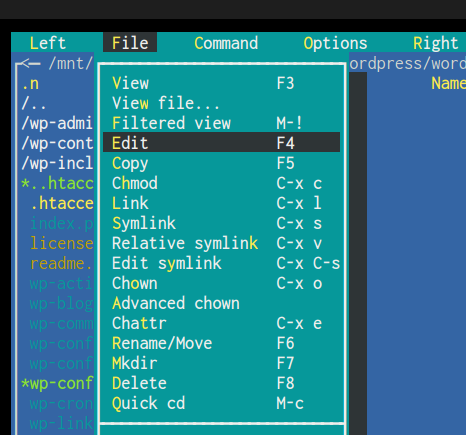
Task: Select Relative symlink entry
Action: pyautogui.click(x=222, y=243)
